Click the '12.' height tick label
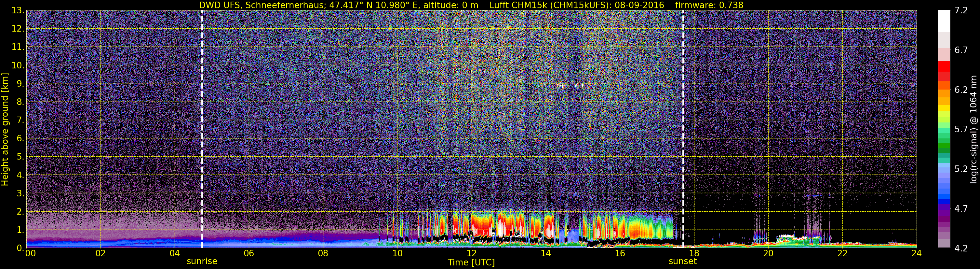The height and width of the screenshot is (269, 980). [x=18, y=29]
